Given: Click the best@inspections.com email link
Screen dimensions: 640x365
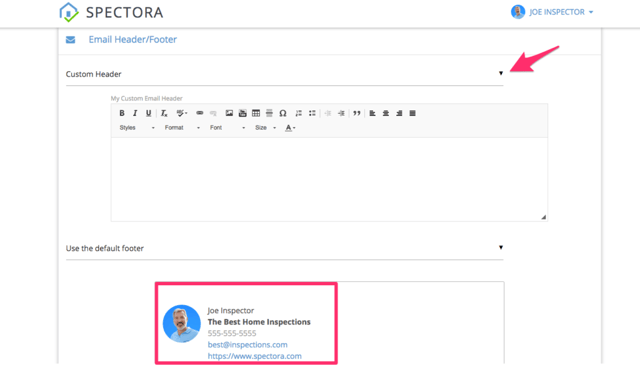Looking at the screenshot, I should pos(247,345).
